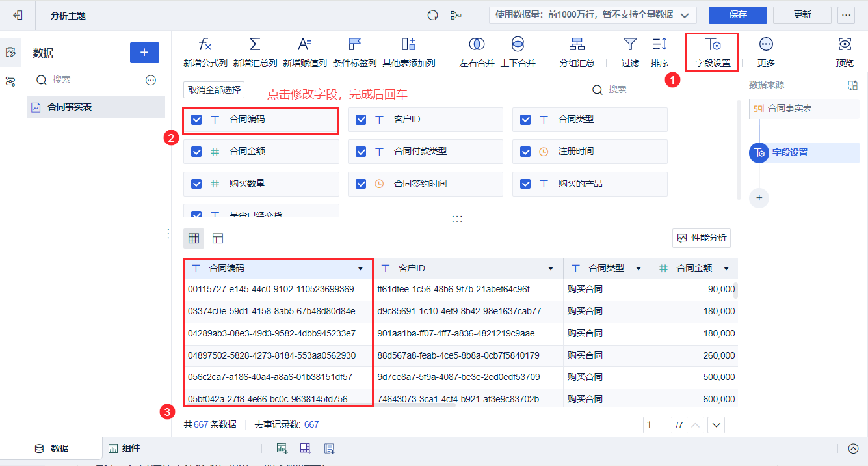Go to next page down chevron
868x466 pixels.
717,425
